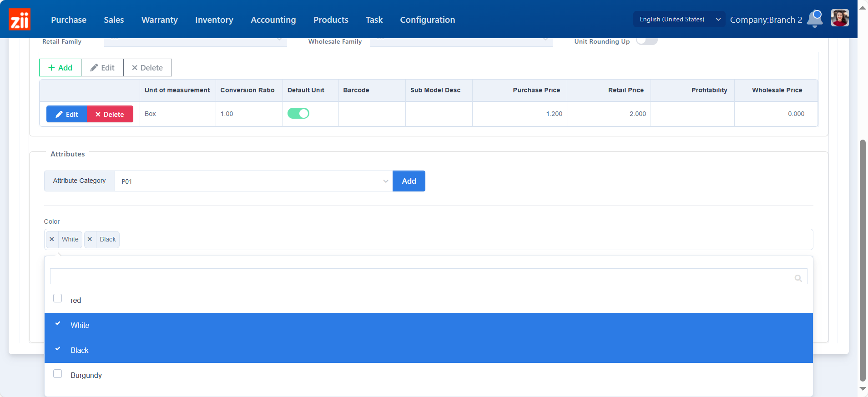The width and height of the screenshot is (868, 397).
Task: Click the blue Add attribute button
Action: click(409, 181)
